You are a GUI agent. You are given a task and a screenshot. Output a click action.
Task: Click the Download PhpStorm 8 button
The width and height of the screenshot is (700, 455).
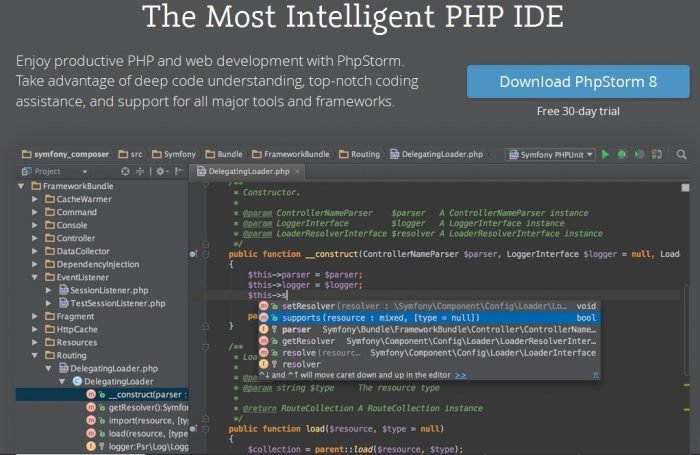[578, 82]
